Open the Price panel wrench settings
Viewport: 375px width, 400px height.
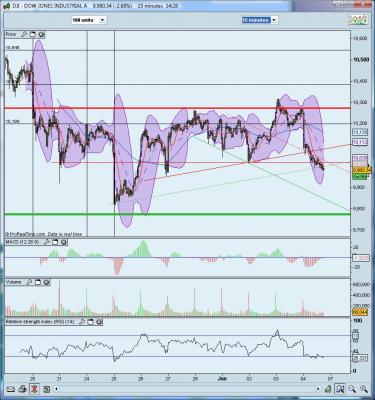tap(24, 34)
